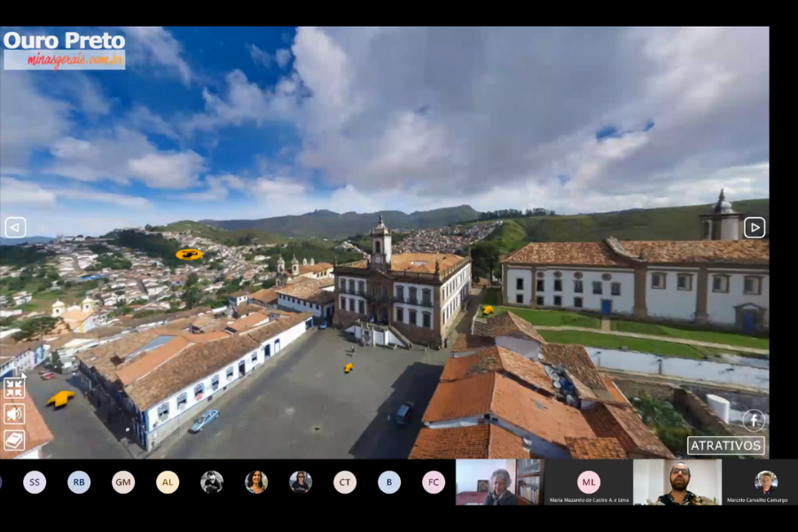Screen dimensions: 798x532
Task: Open the Facebook share icon
Action: click(x=754, y=420)
